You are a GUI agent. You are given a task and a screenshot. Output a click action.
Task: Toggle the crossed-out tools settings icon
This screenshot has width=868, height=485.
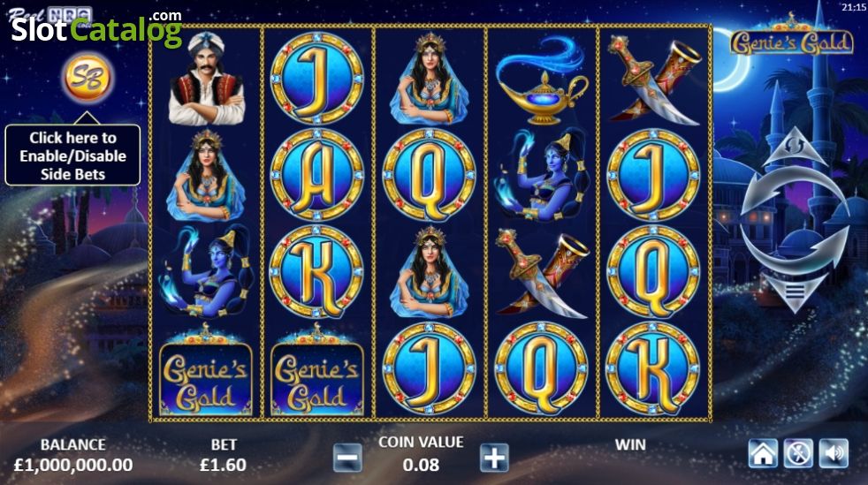coord(798,453)
